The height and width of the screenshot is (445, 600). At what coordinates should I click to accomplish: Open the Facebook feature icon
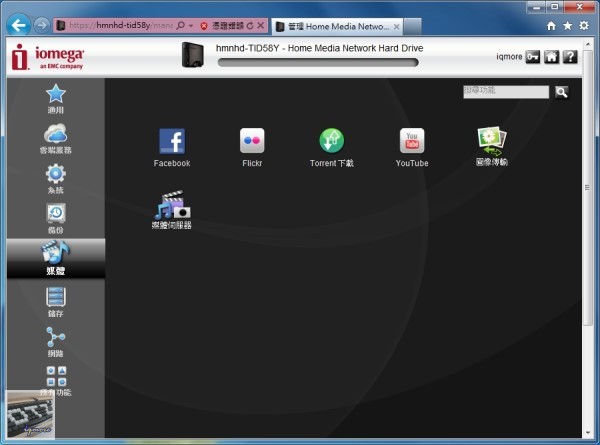click(x=172, y=147)
